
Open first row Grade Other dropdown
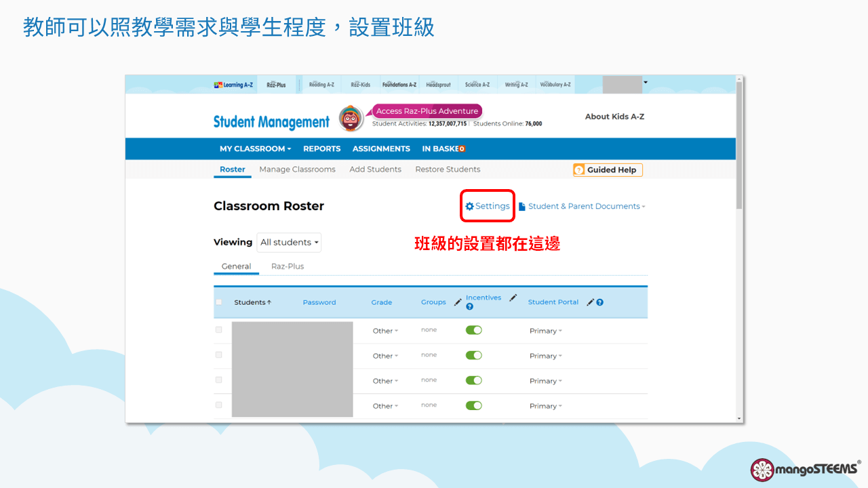[385, 331]
